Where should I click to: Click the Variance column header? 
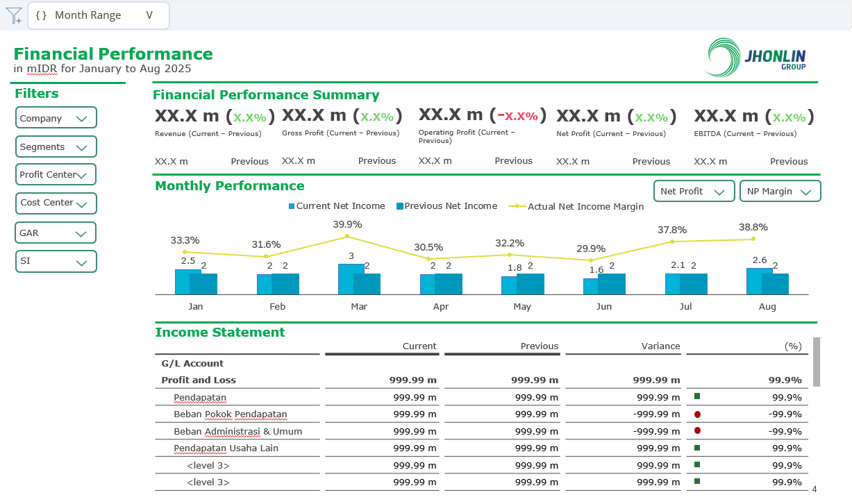pyautogui.click(x=660, y=346)
